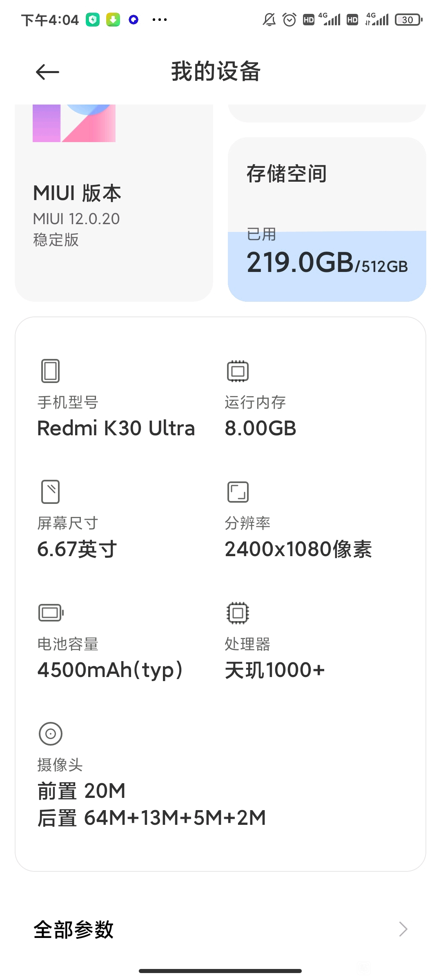Image resolution: width=441 pixels, height=980 pixels.
Task: Open the 存储空间 storage card
Action: (x=327, y=219)
